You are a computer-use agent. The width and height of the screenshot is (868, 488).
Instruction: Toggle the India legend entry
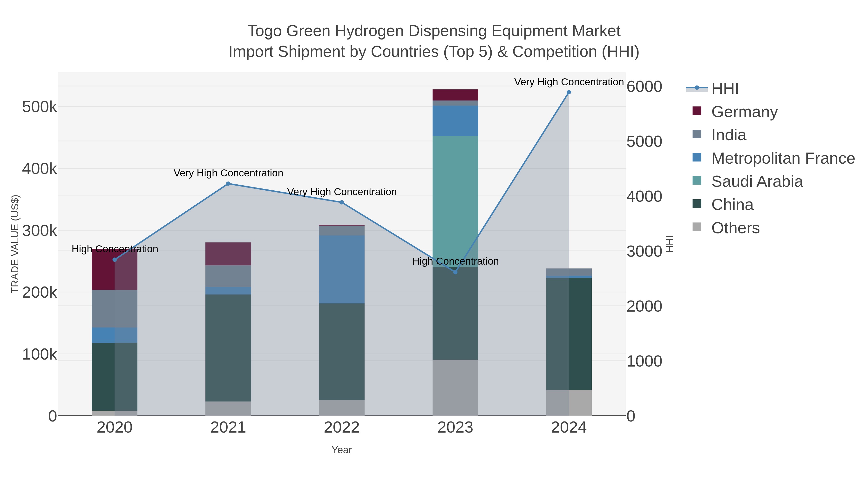[x=719, y=135]
